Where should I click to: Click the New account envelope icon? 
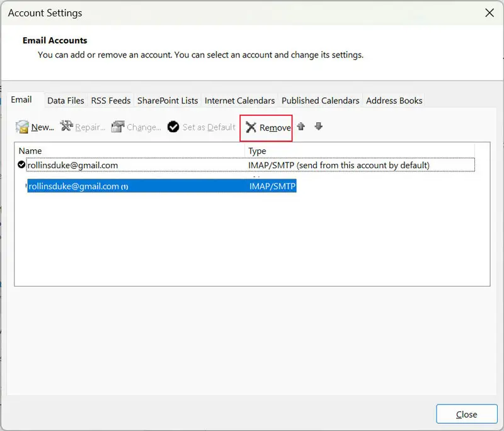click(x=23, y=127)
